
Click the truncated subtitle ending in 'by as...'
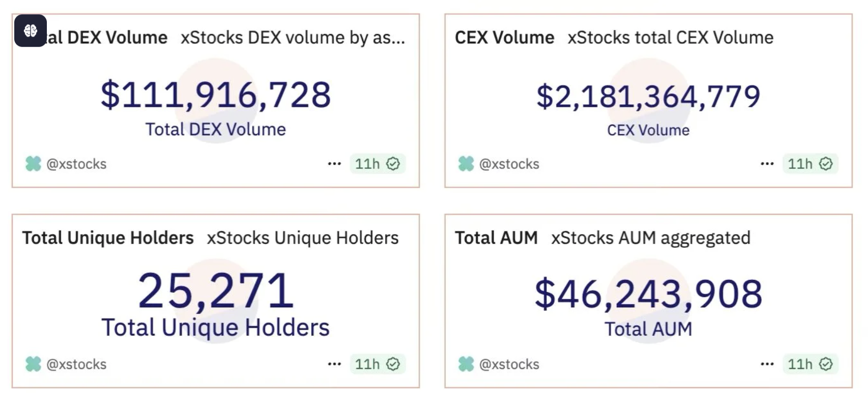(x=292, y=37)
